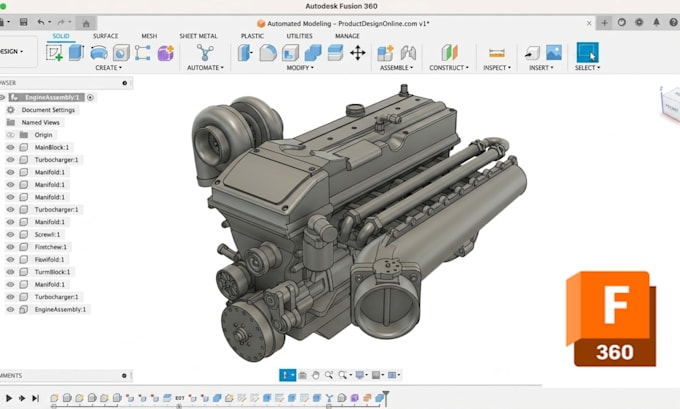Open the ASSEMBLE dropdown menu
680x409 pixels.
[x=396, y=68]
